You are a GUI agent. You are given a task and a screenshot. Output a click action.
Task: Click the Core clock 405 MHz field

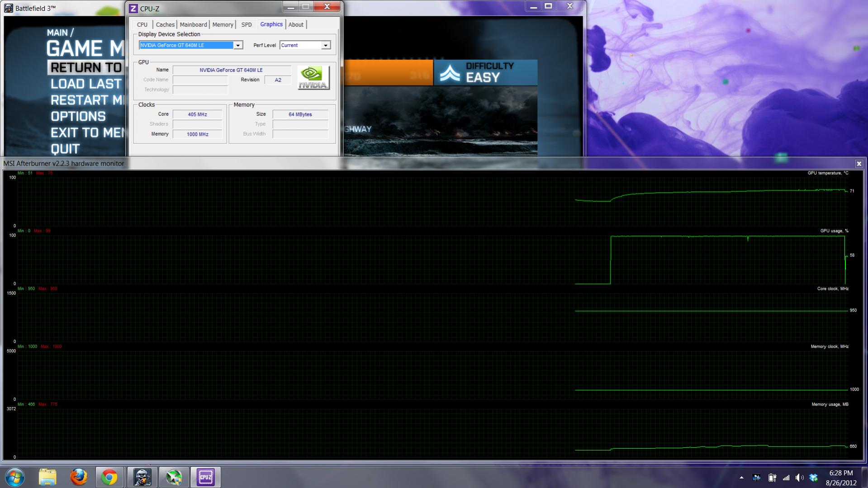[x=198, y=114]
